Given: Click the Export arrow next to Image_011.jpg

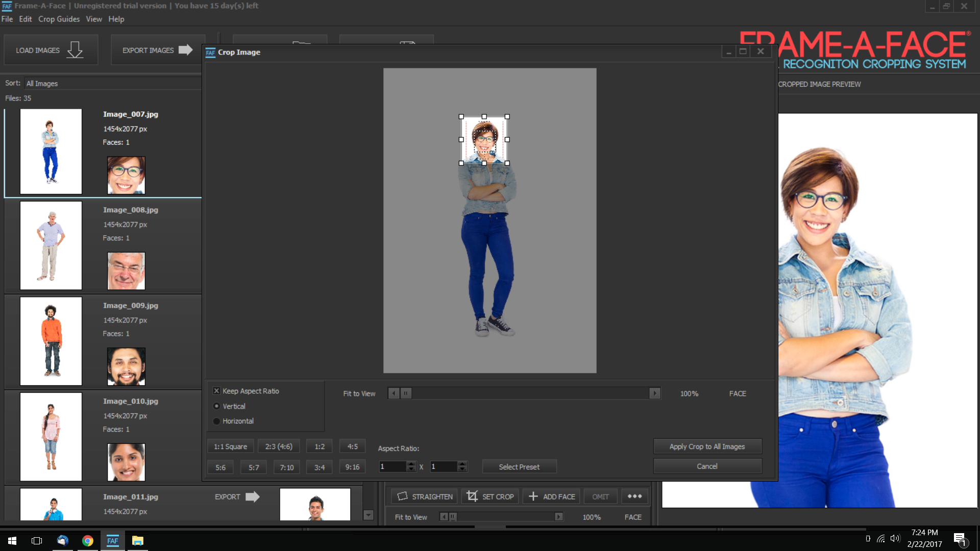Looking at the screenshot, I should tap(252, 496).
